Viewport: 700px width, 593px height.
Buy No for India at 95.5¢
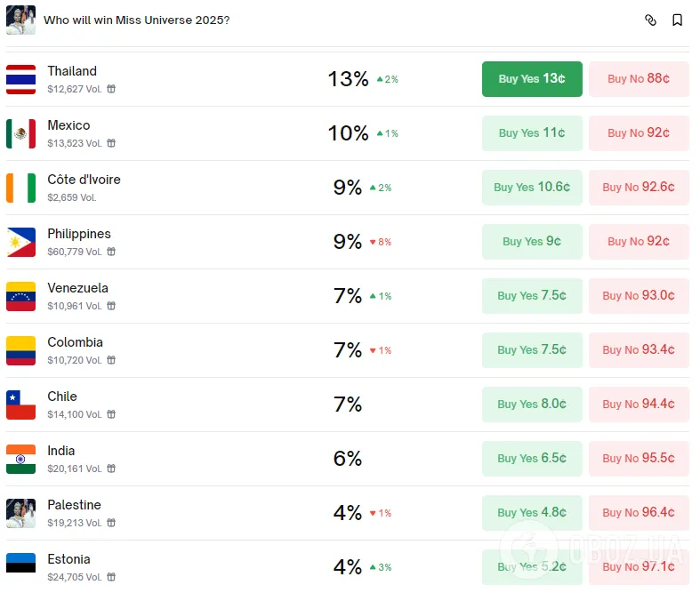click(639, 459)
